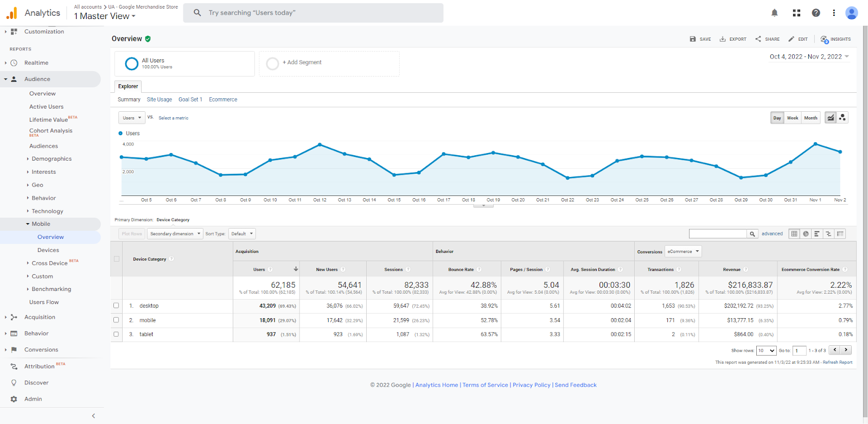Image resolution: width=868 pixels, height=424 pixels.
Task: Switch to the Site Usage tab
Action: 159,100
